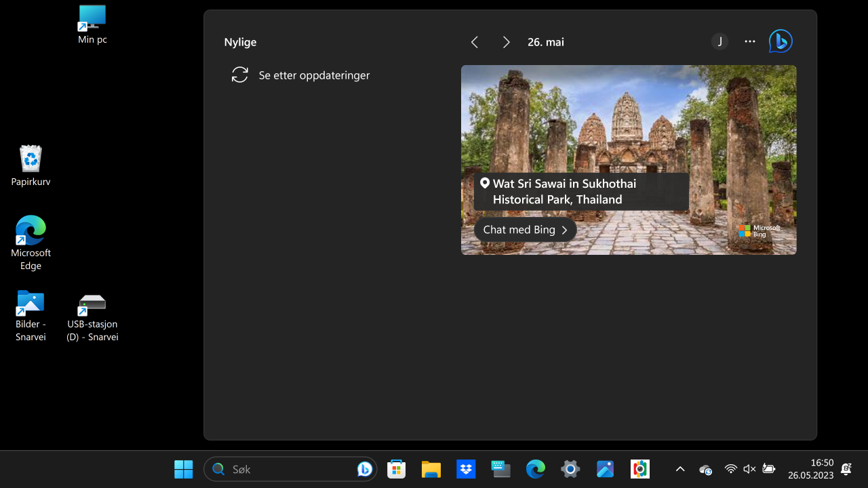Open Microsoft Store from the taskbar
868x488 pixels.
point(396,468)
